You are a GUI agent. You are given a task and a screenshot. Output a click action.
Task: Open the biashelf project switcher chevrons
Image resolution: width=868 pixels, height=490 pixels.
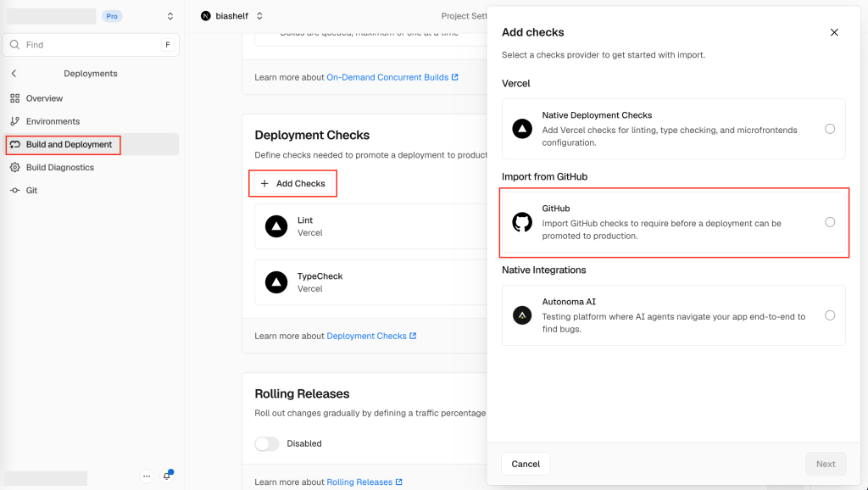pyautogui.click(x=259, y=16)
